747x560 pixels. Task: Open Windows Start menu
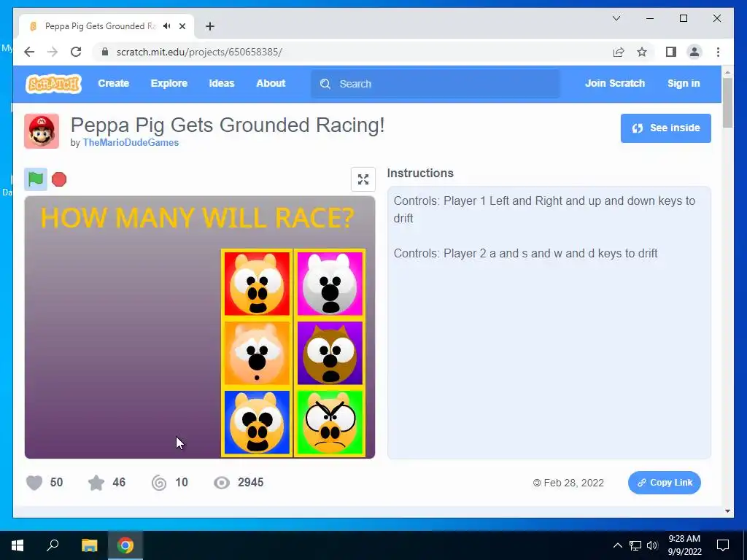[x=18, y=545]
